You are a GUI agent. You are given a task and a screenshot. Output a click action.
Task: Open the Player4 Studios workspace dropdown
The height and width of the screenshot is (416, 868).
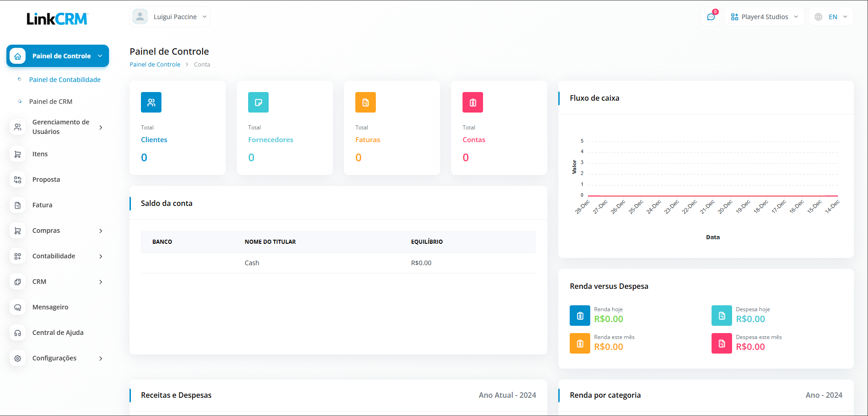coord(764,17)
